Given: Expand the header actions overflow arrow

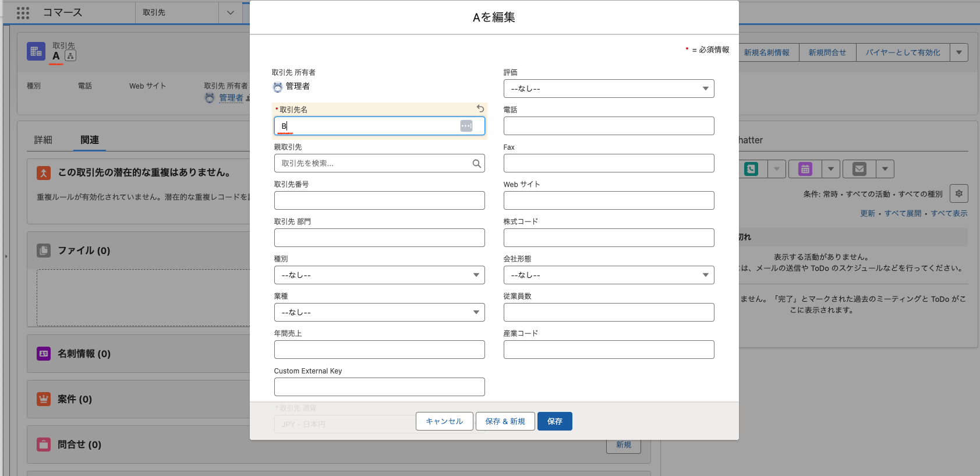Looking at the screenshot, I should point(959,52).
